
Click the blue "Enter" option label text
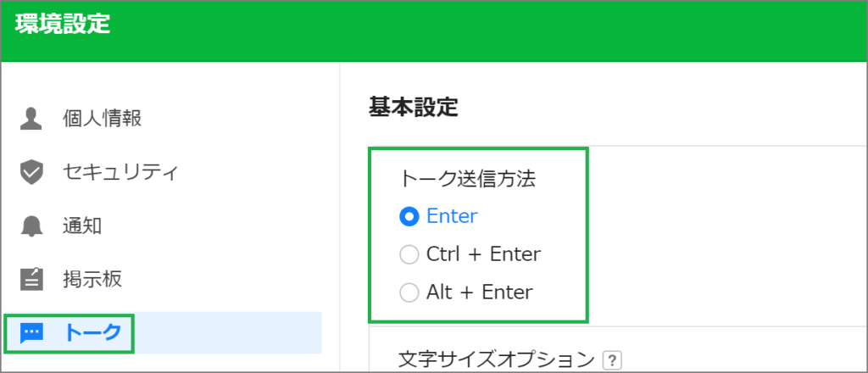point(452,216)
